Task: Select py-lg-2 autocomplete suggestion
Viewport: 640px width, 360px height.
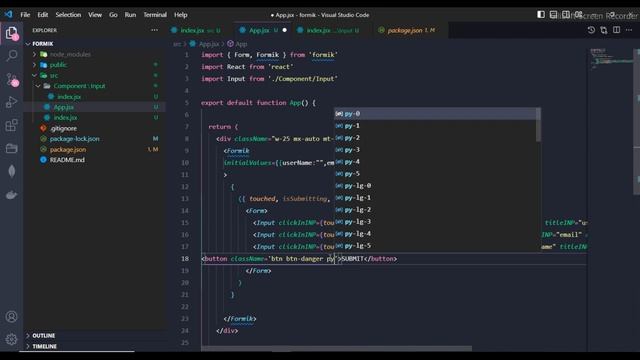Action: (436, 210)
